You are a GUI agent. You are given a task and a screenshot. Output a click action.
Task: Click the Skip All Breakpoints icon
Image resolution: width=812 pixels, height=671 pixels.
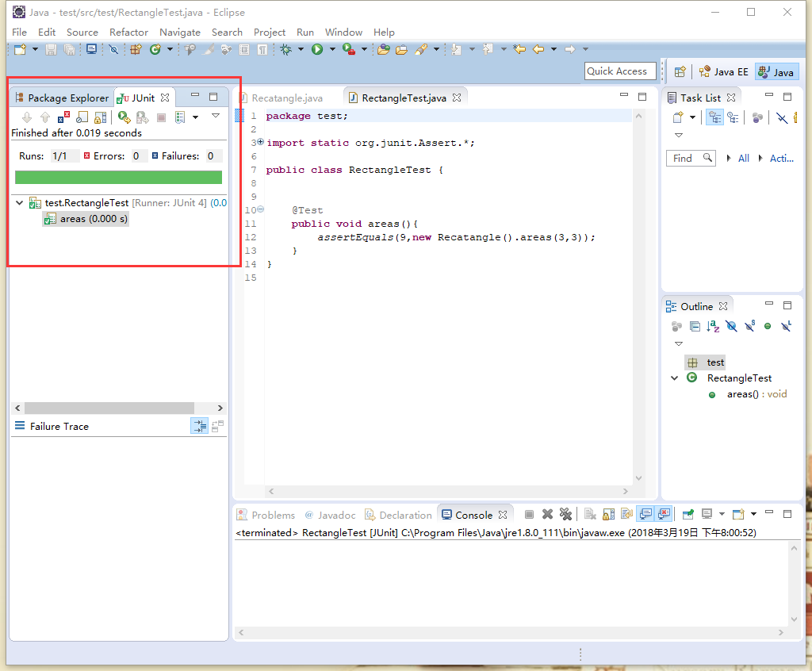point(113,49)
